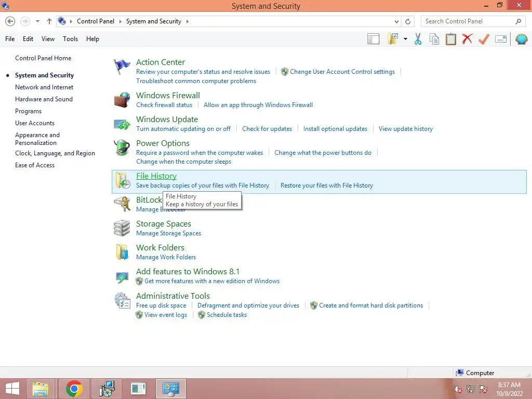Click the orange checkmark toolbar icon
Image resolution: width=532 pixels, height=399 pixels.
[484, 39]
